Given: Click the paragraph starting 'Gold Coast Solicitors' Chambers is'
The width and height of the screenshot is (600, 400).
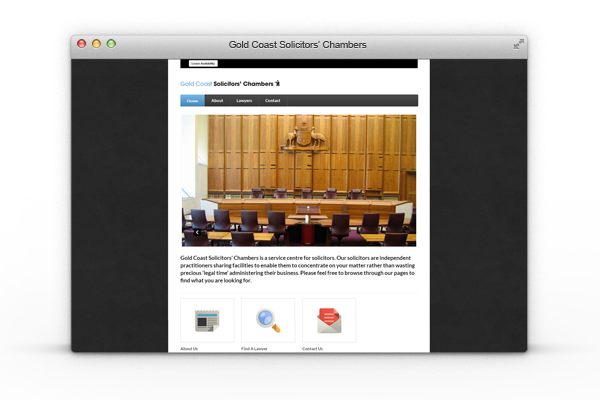Looking at the screenshot, I should pyautogui.click(x=298, y=269).
